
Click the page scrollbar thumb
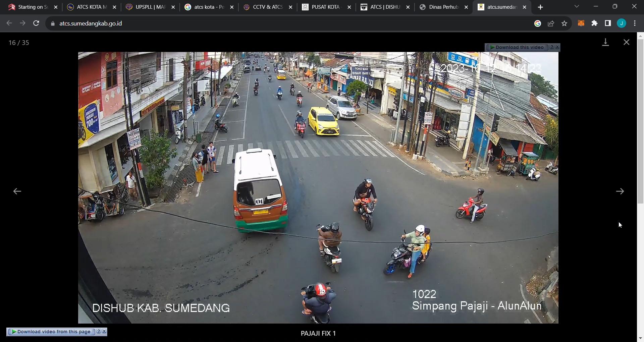tap(640, 121)
